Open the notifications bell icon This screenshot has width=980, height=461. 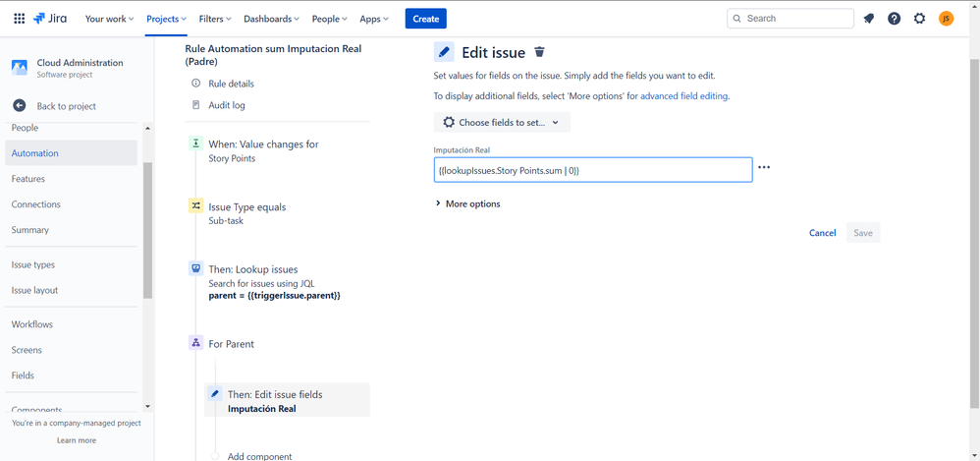click(869, 19)
